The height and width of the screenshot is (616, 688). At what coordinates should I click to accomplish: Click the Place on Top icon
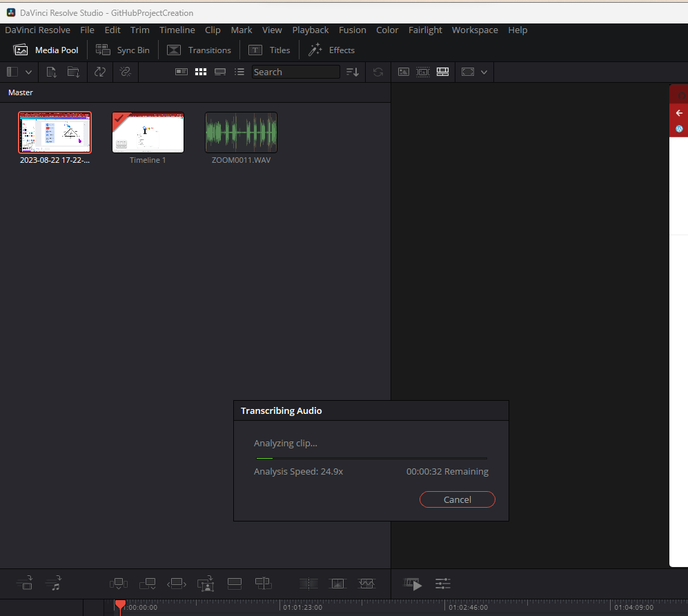coord(235,584)
